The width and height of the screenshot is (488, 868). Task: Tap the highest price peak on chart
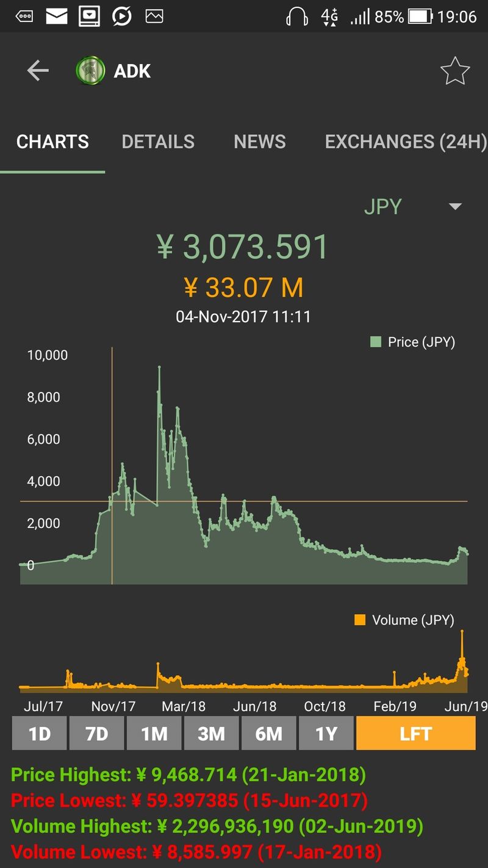[x=159, y=367]
